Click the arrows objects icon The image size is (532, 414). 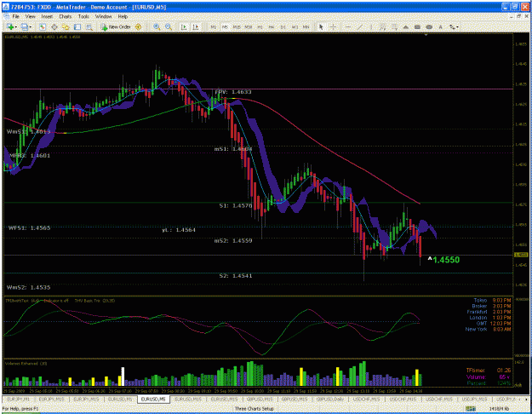[452, 26]
